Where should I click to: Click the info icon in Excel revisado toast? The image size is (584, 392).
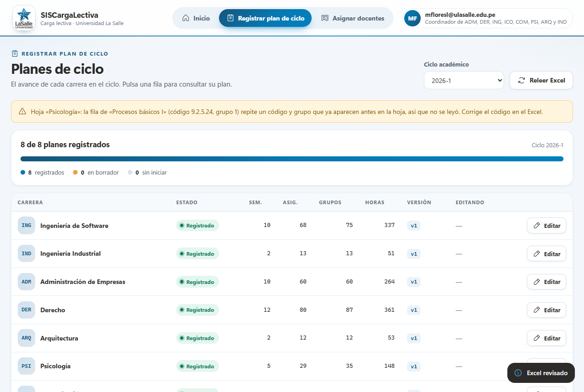tap(518, 373)
